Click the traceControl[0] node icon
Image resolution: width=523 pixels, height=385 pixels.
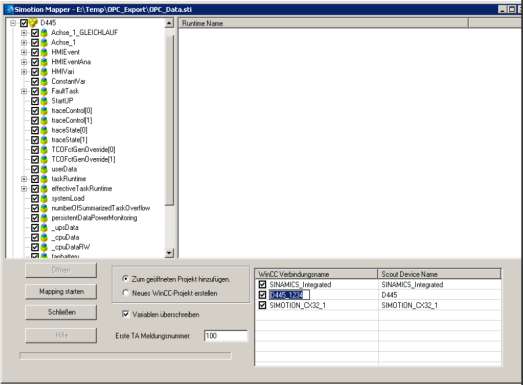(44, 110)
